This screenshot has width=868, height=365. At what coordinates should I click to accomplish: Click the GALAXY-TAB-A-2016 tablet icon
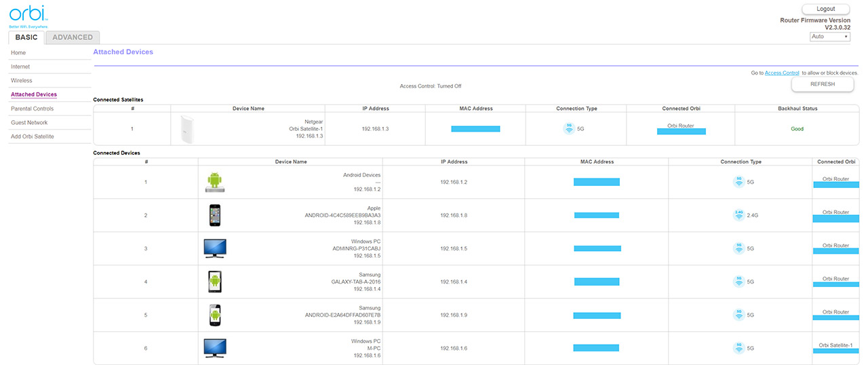(x=215, y=281)
